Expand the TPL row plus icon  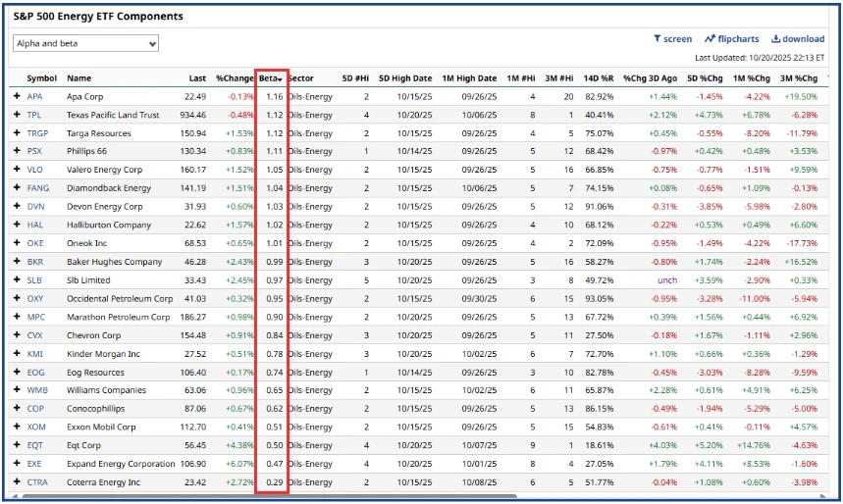16,115
